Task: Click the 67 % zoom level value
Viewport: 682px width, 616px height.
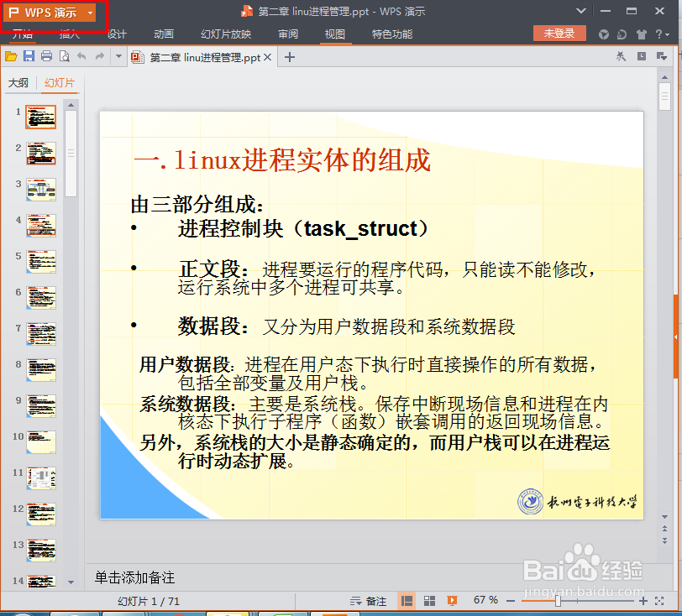Action: [x=485, y=600]
